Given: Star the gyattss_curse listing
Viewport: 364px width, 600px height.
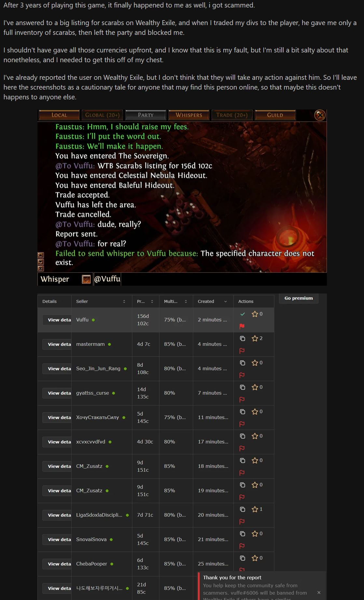Looking at the screenshot, I should pyautogui.click(x=255, y=387).
